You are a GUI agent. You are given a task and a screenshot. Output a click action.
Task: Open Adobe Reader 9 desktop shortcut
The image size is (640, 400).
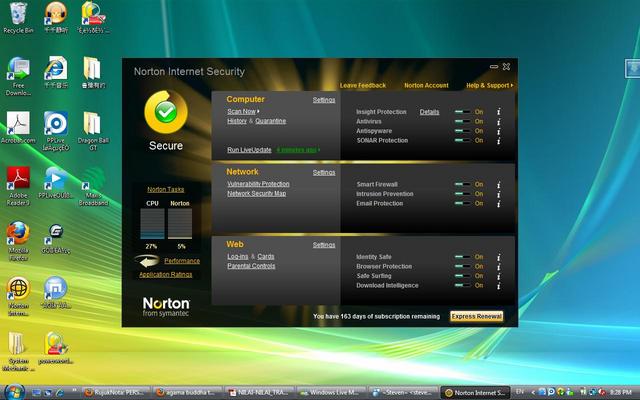17,180
